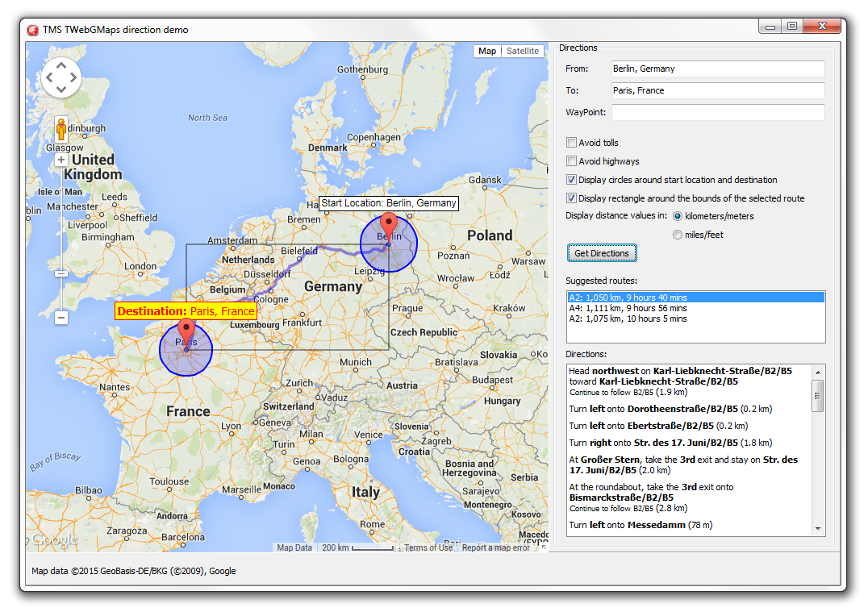868x612 pixels.
Task: Click the directions scrollbar up arrow
Action: [818, 372]
